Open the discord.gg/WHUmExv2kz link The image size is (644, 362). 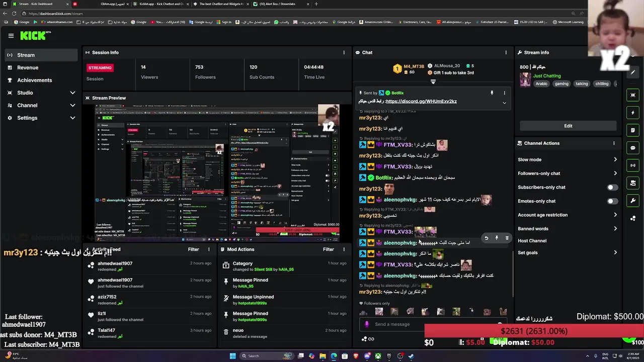[x=421, y=102]
